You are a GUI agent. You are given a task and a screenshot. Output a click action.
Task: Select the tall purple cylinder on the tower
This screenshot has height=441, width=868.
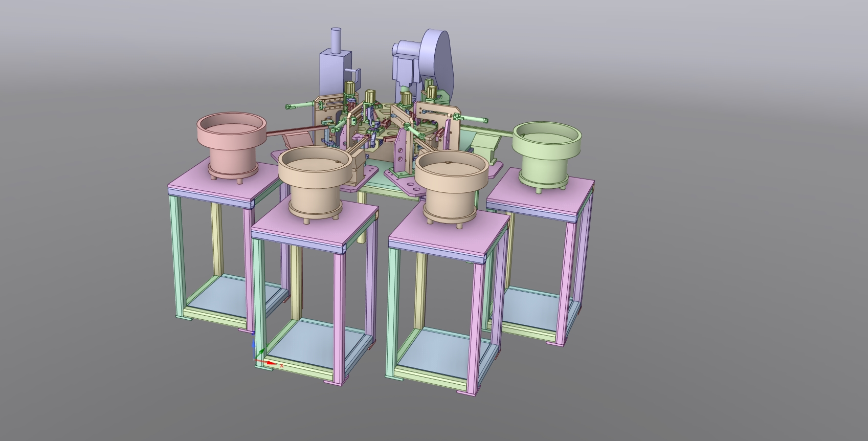336,40
